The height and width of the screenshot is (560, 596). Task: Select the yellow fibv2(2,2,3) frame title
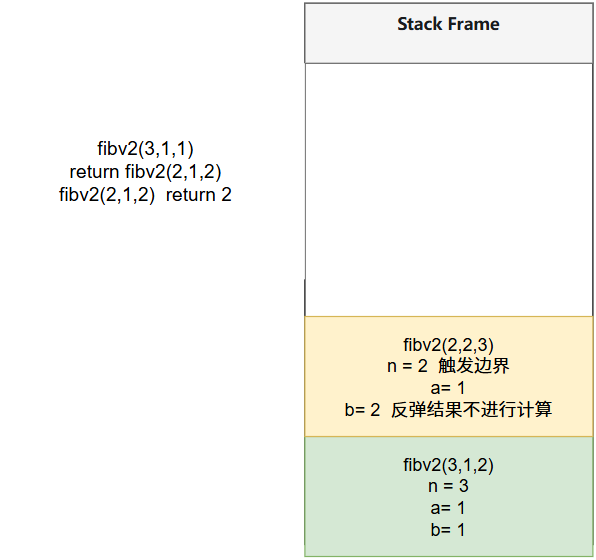(x=449, y=345)
